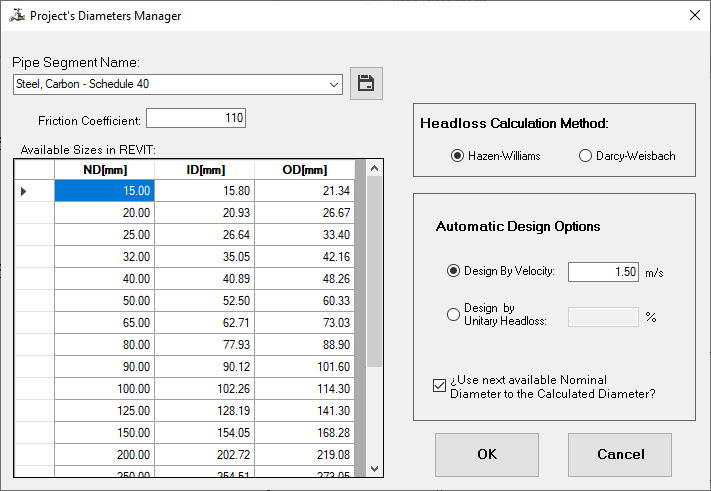Viewport: 711px width, 491px height.
Task: Select the ND cell 125.00
Action: (x=105, y=411)
